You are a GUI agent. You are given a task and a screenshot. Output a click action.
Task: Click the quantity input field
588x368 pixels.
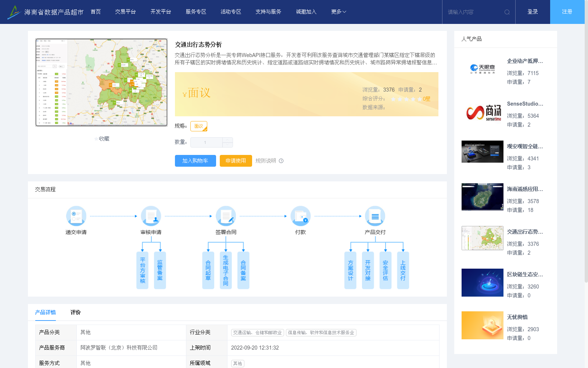[x=207, y=142]
